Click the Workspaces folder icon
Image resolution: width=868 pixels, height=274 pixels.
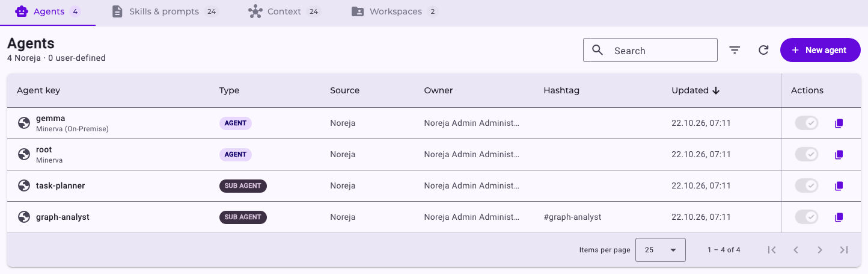358,12
